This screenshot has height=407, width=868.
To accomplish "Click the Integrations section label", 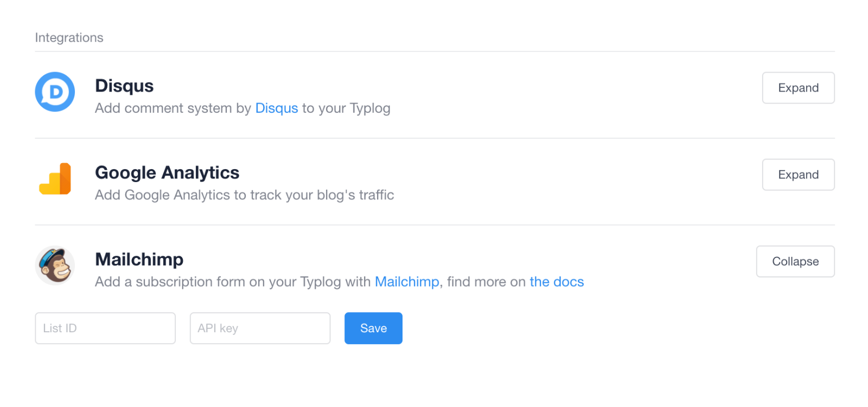I will click(x=69, y=37).
